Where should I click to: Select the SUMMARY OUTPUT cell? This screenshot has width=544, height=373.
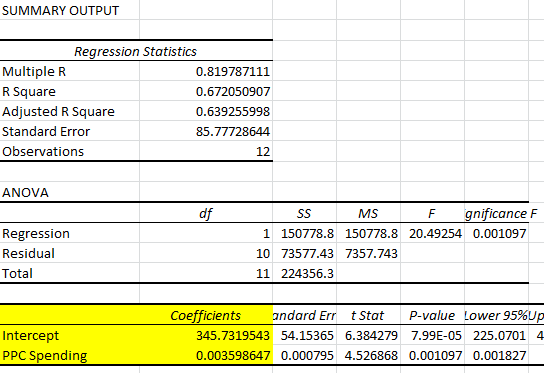pyautogui.click(x=69, y=10)
